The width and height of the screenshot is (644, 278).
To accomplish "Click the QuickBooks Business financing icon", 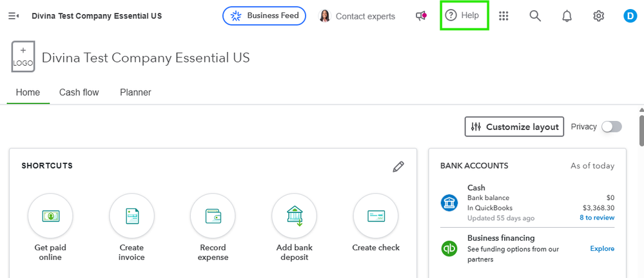I will tap(449, 249).
